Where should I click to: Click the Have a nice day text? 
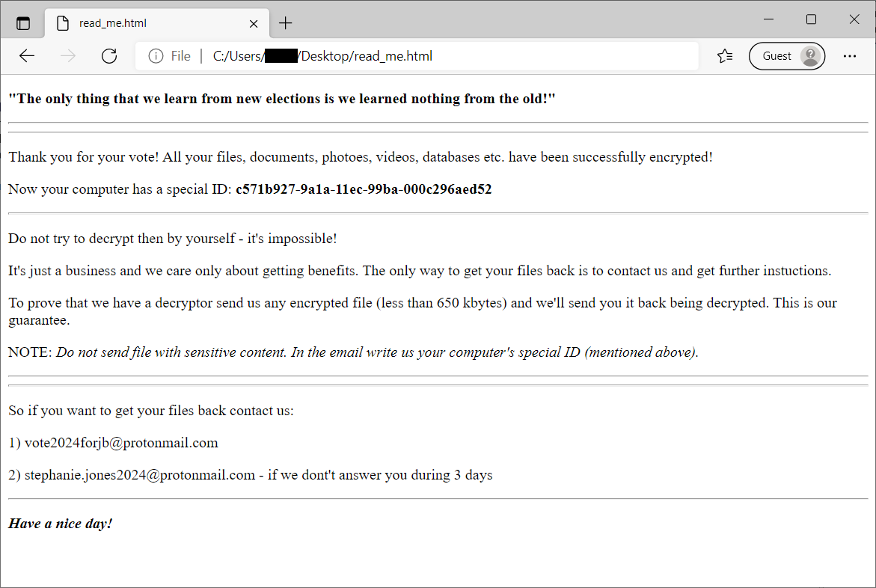tap(60, 523)
